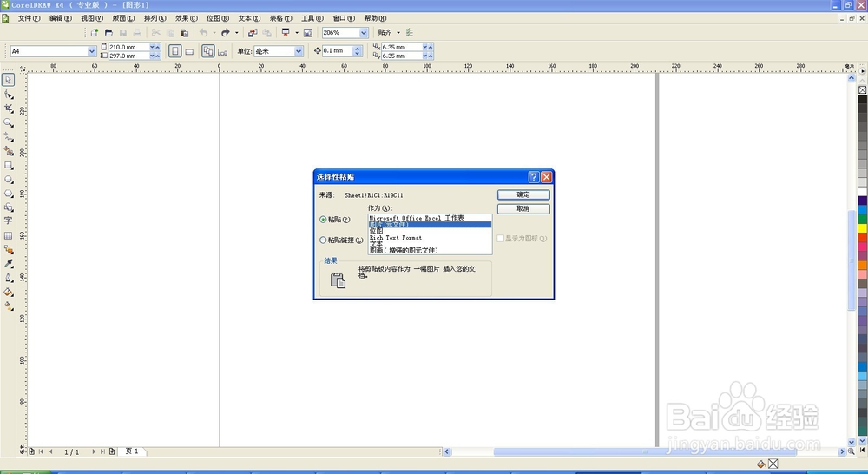This screenshot has width=868, height=474.
Task: Open the 位图 menu
Action: (x=218, y=18)
